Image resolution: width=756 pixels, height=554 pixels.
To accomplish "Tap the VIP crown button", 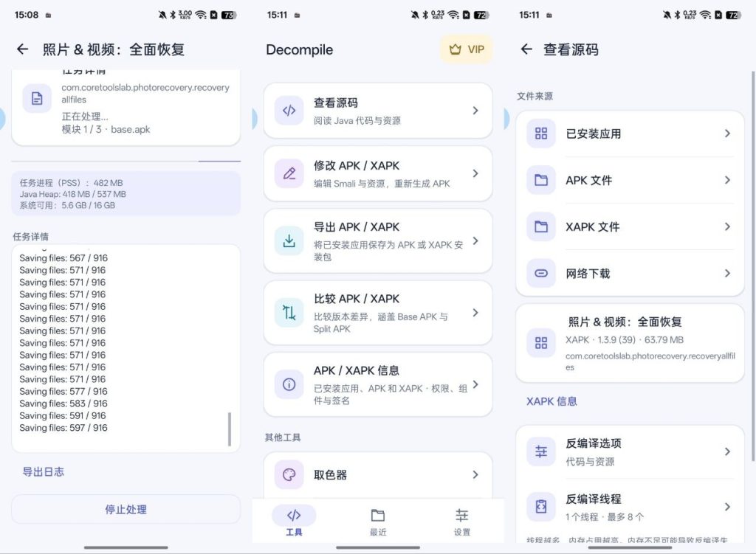I will pos(467,49).
